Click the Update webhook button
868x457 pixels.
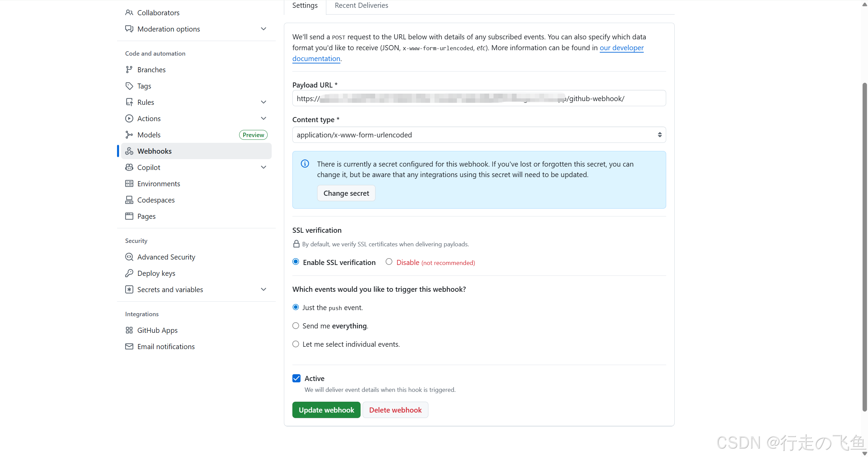[x=326, y=410]
